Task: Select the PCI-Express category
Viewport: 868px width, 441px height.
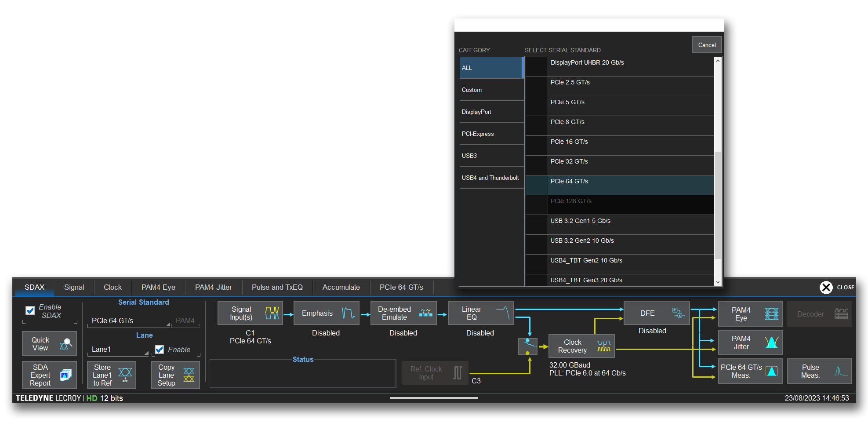Action: pyautogui.click(x=491, y=134)
